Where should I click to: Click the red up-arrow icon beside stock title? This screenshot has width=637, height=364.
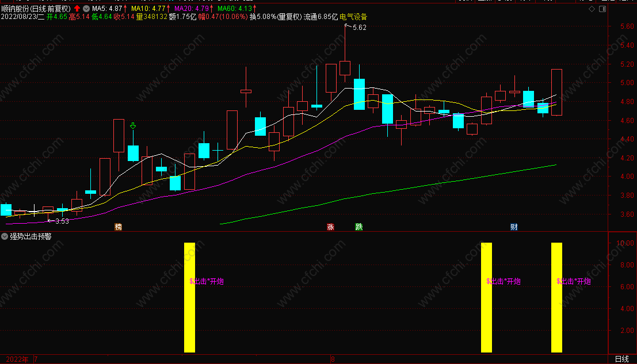click(77, 8)
